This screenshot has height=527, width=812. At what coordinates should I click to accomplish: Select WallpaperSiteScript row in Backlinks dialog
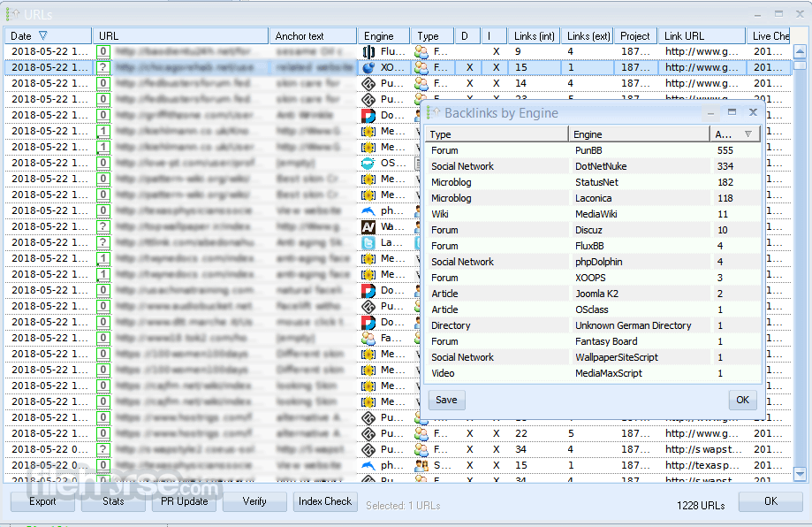click(593, 357)
